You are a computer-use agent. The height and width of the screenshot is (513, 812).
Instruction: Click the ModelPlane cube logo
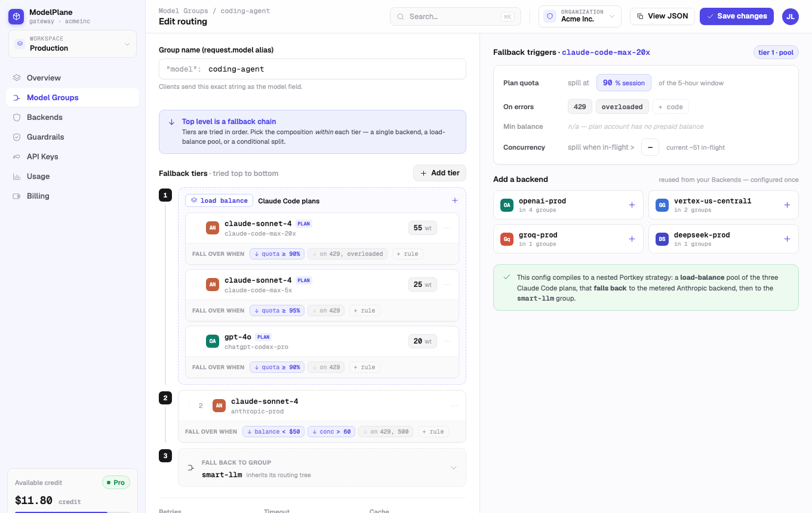point(16,17)
